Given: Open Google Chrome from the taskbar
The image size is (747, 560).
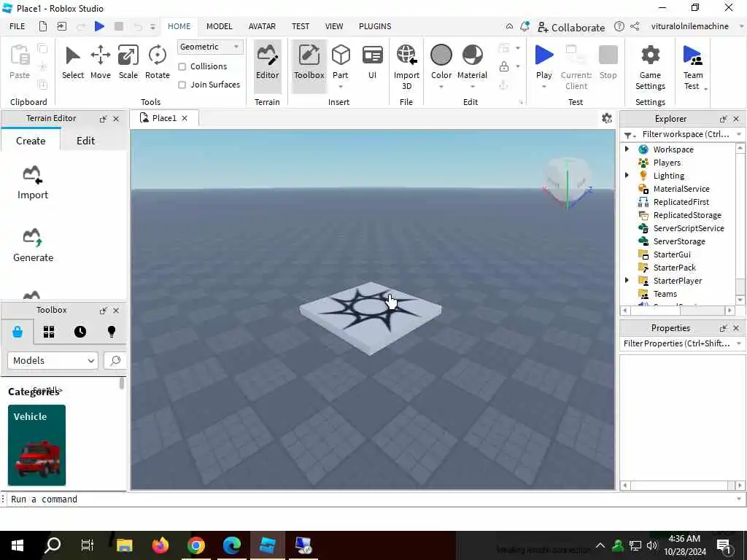Looking at the screenshot, I should (x=196, y=545).
